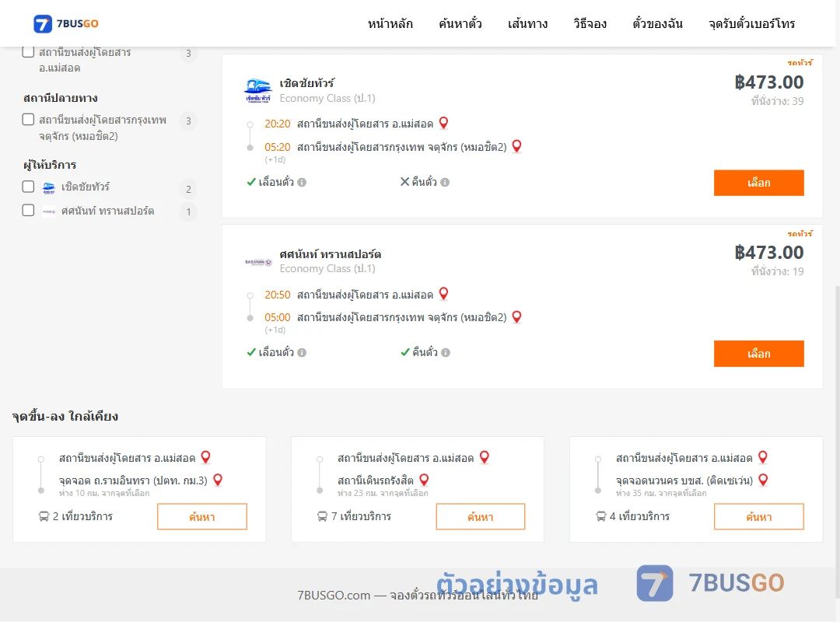
Task: Click the ศศนันท์ ทรานสปอร์ต name on trip card
Action: [331, 254]
